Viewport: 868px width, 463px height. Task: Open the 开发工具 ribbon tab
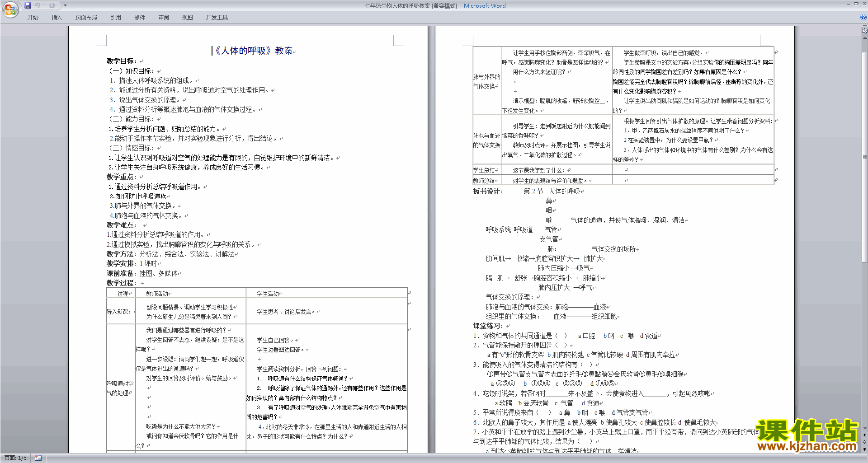coord(217,18)
